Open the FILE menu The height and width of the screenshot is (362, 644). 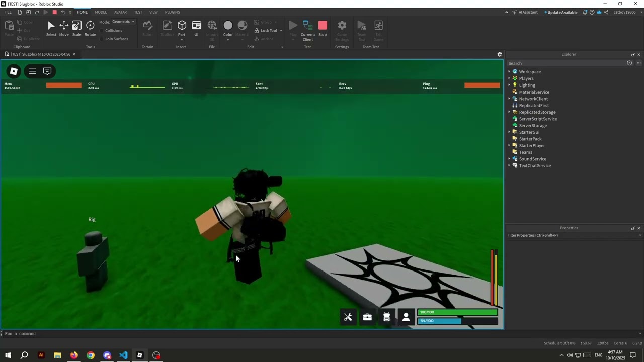coord(8,12)
